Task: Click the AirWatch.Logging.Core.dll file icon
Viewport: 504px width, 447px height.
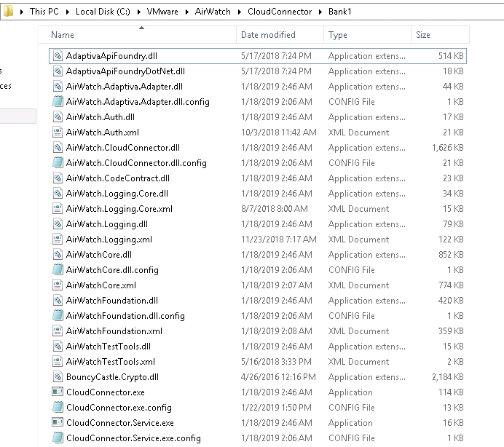Action: point(58,194)
